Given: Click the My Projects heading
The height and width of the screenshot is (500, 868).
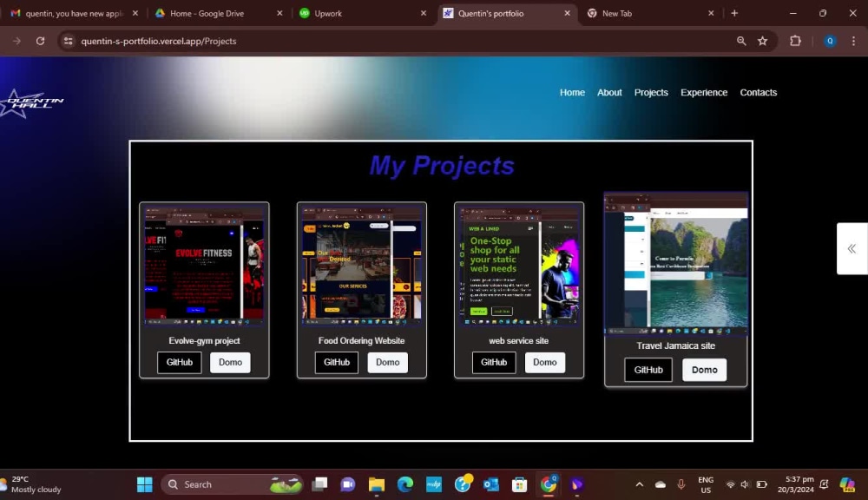Looking at the screenshot, I should coord(442,166).
